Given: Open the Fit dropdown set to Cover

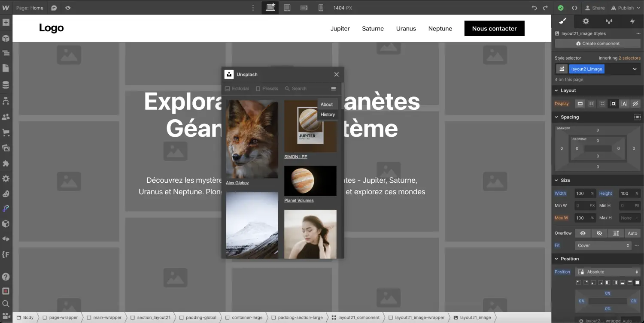Looking at the screenshot, I should coord(603,245).
